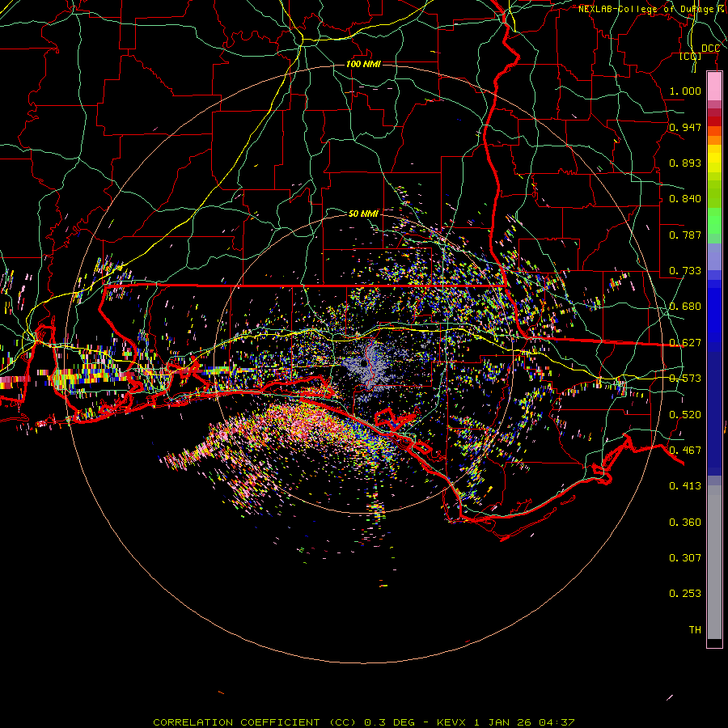Click the 0.413 scale value
This screenshot has height=728, width=728.
coord(685,486)
